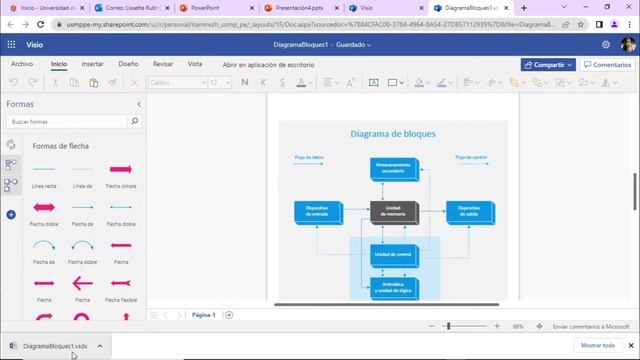Select the Inicio ribbon tab
Viewport: 640px width, 360px height.
point(59,64)
